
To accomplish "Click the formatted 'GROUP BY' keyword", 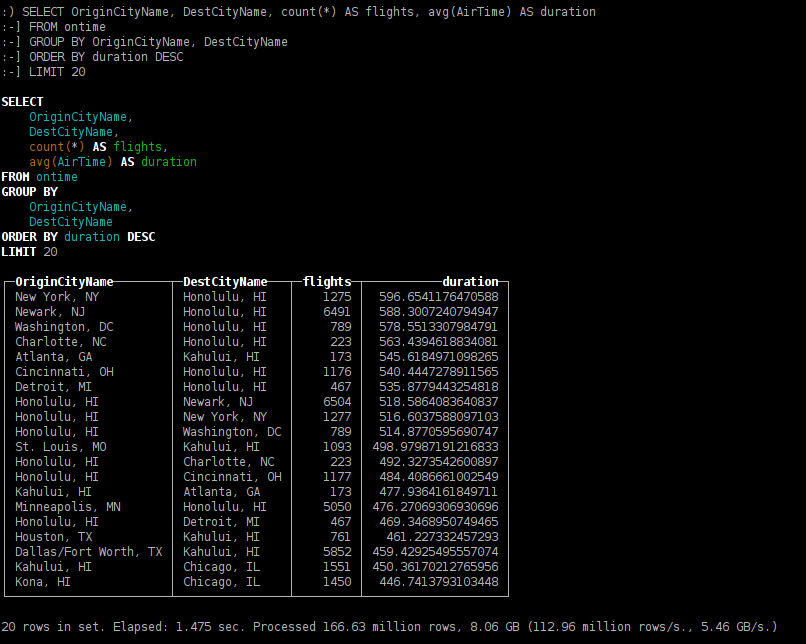I will pos(29,192).
